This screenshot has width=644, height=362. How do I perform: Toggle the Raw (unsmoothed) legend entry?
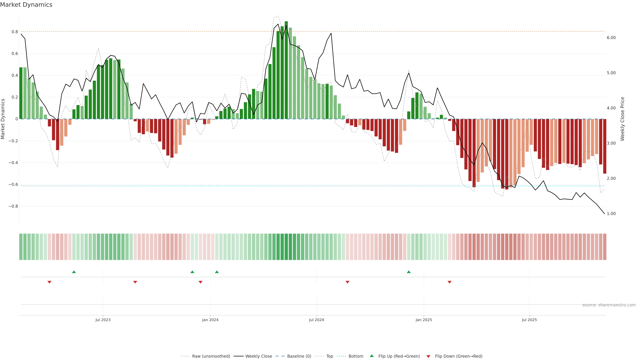click(x=211, y=356)
